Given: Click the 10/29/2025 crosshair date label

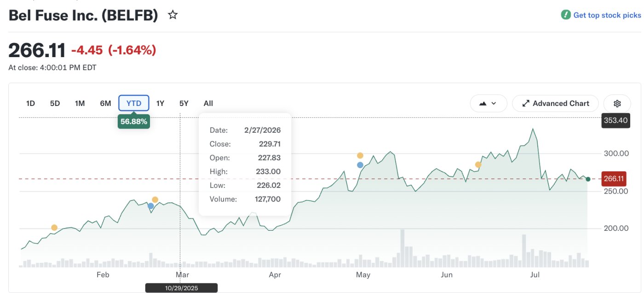Looking at the screenshot, I should coord(181,288).
